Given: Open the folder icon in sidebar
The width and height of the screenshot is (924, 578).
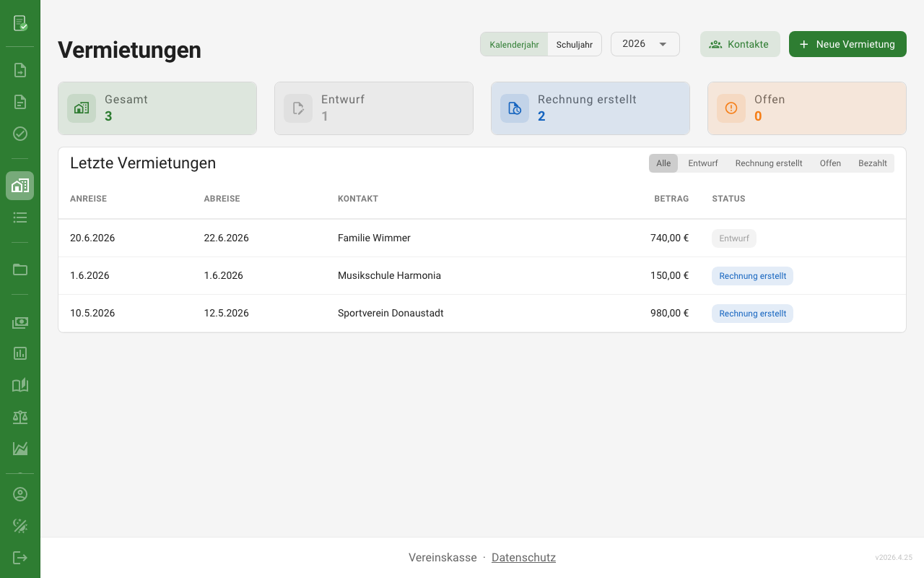Looking at the screenshot, I should [20, 269].
